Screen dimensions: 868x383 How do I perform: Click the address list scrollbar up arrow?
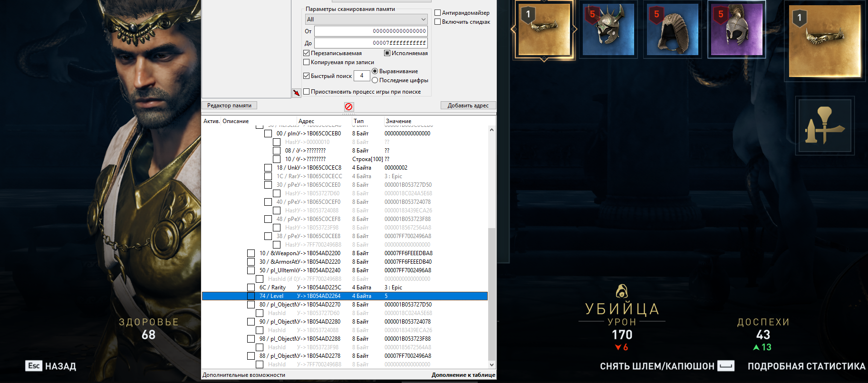pos(492,130)
